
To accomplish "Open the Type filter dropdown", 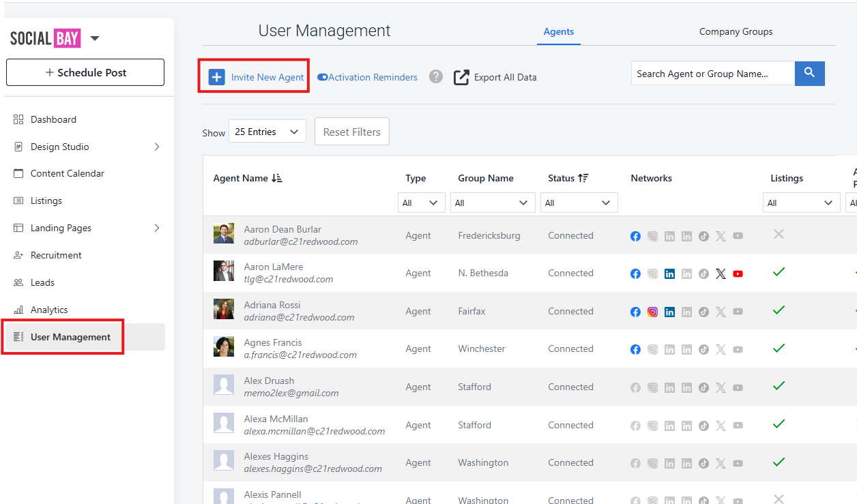I will [421, 203].
